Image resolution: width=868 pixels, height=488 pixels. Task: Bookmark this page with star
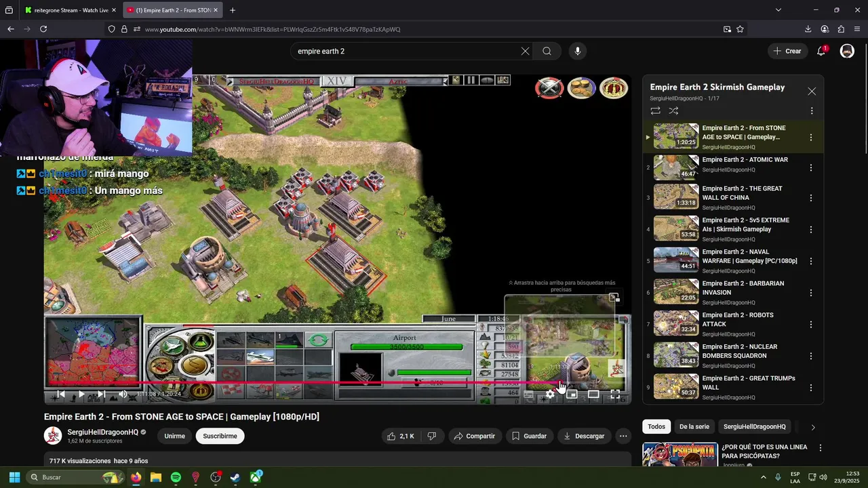pyautogui.click(x=740, y=29)
